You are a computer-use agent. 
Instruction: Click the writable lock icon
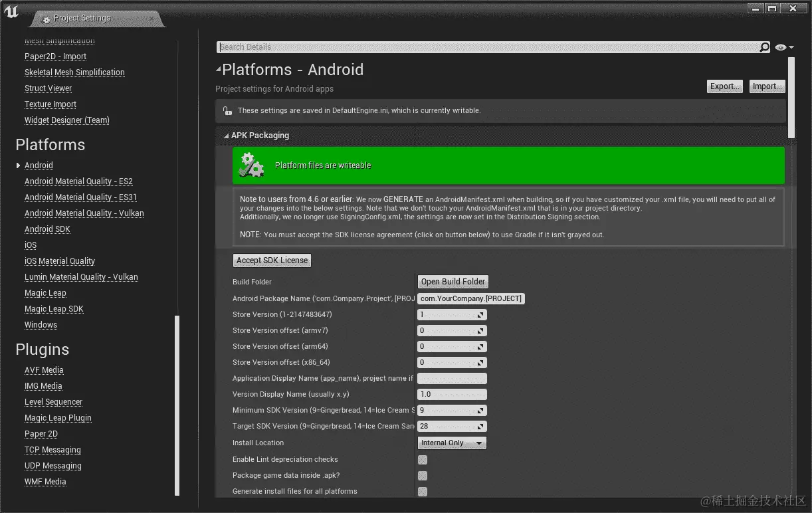click(x=227, y=111)
